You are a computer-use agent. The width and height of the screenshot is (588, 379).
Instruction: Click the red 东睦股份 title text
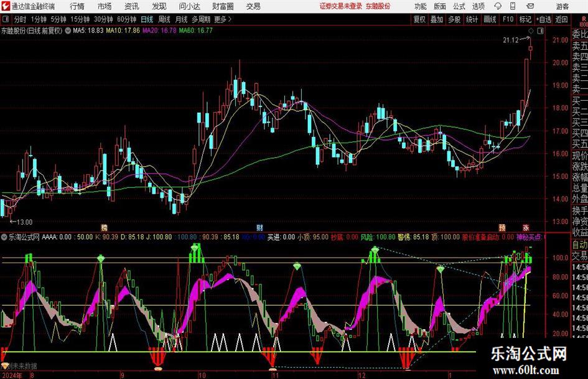pyautogui.click(x=378, y=6)
